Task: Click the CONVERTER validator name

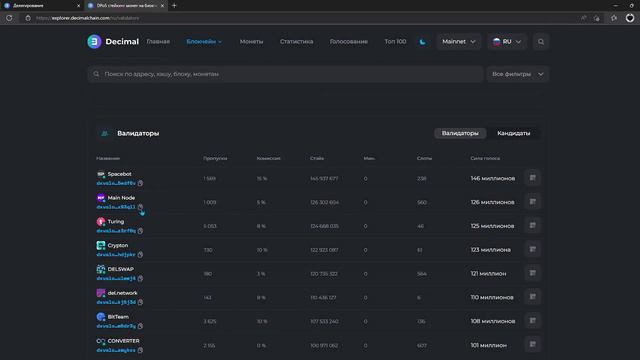Action: point(123,341)
